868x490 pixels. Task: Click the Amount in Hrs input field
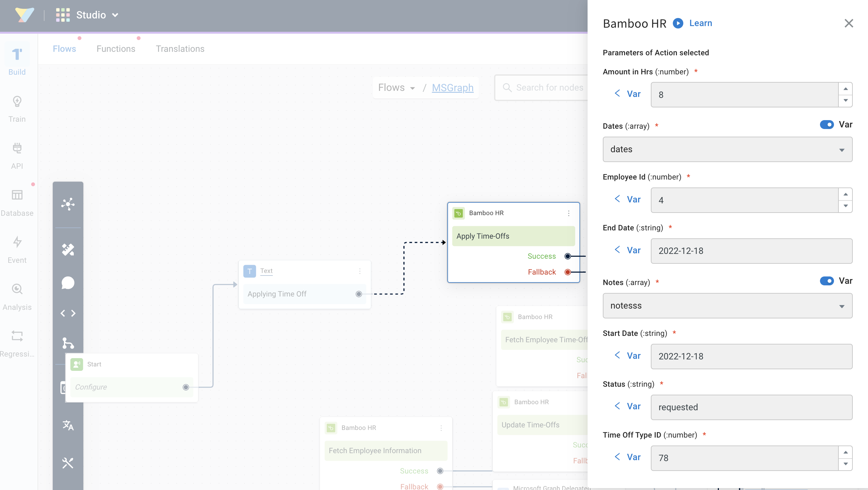pos(744,95)
